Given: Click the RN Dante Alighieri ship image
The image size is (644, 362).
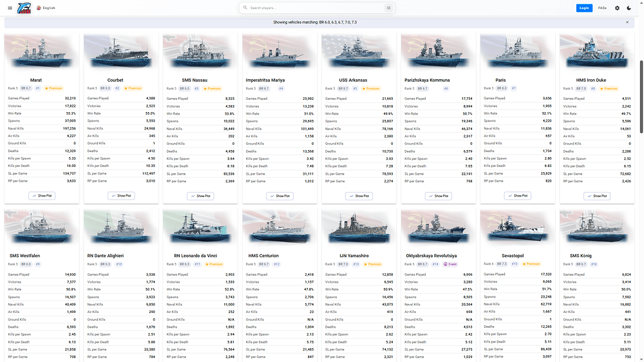Looking at the screenshot, I should [x=121, y=229].
